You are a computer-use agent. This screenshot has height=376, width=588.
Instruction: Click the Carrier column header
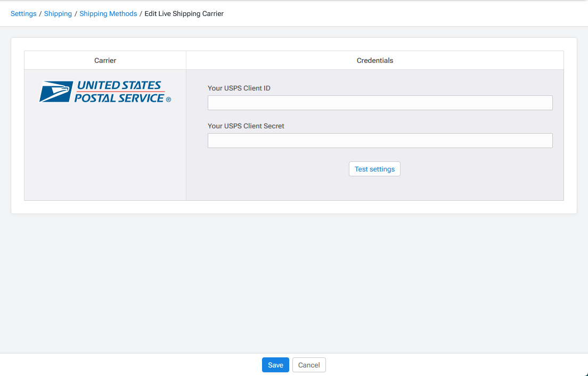(x=105, y=60)
